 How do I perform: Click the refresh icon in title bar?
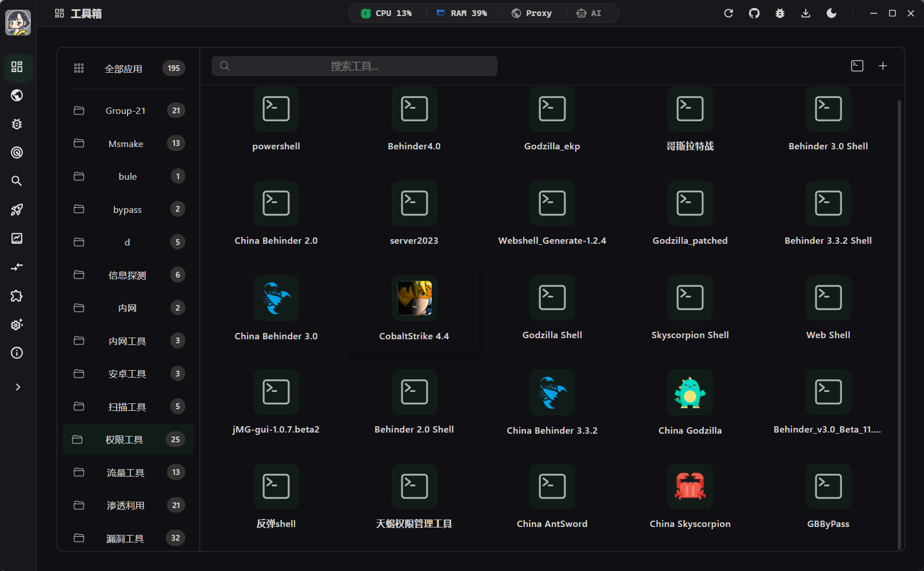728,13
